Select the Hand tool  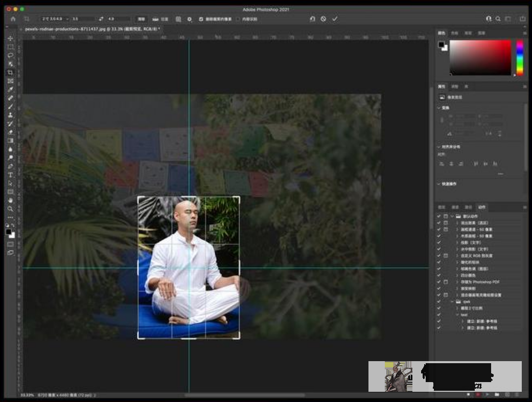[10, 200]
